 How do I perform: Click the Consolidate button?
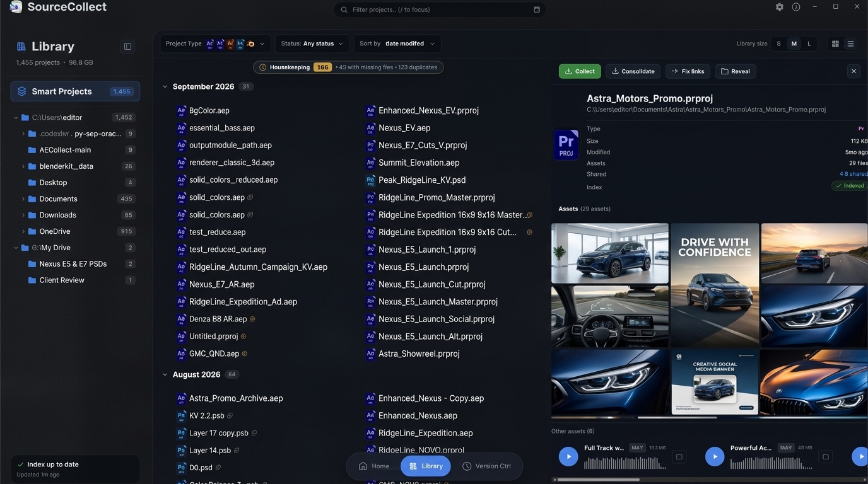(x=633, y=71)
